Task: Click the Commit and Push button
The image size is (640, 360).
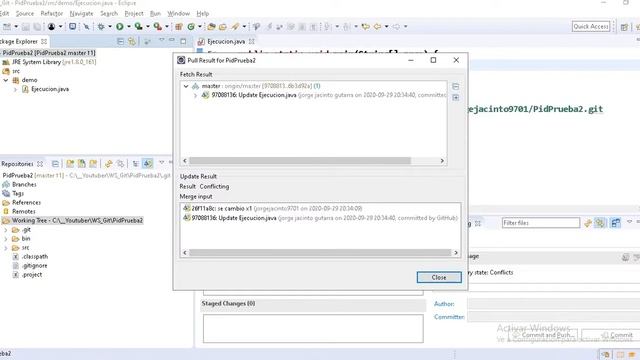Action: point(543,335)
